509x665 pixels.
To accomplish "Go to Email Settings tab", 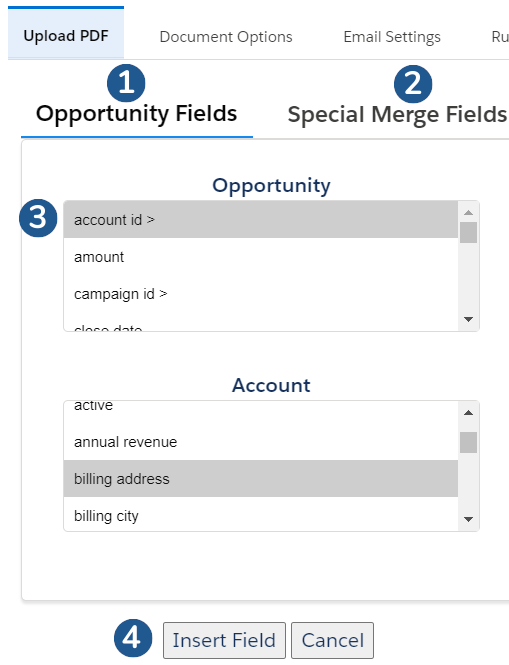I will pyautogui.click(x=392, y=37).
